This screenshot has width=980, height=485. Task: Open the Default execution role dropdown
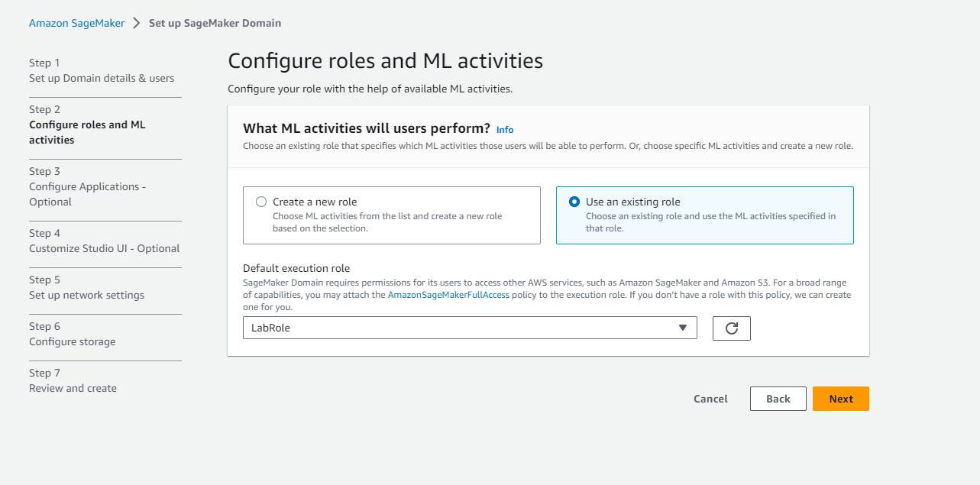[470, 328]
